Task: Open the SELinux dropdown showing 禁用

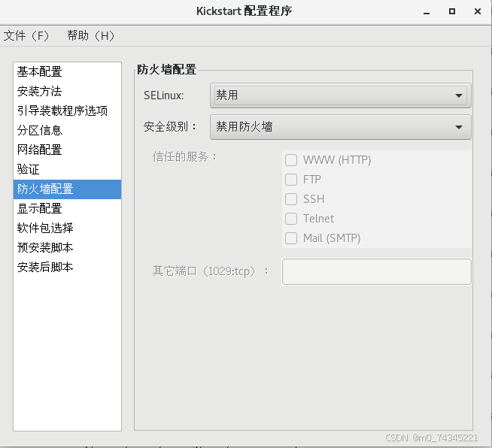Action: click(x=341, y=95)
